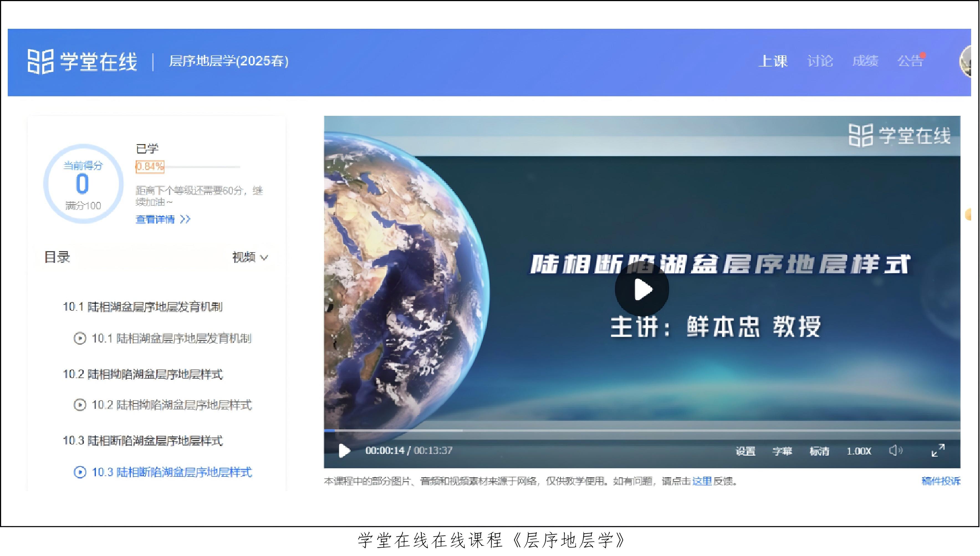
Task: Open the 标清 video quality selector
Action: pyautogui.click(x=819, y=451)
